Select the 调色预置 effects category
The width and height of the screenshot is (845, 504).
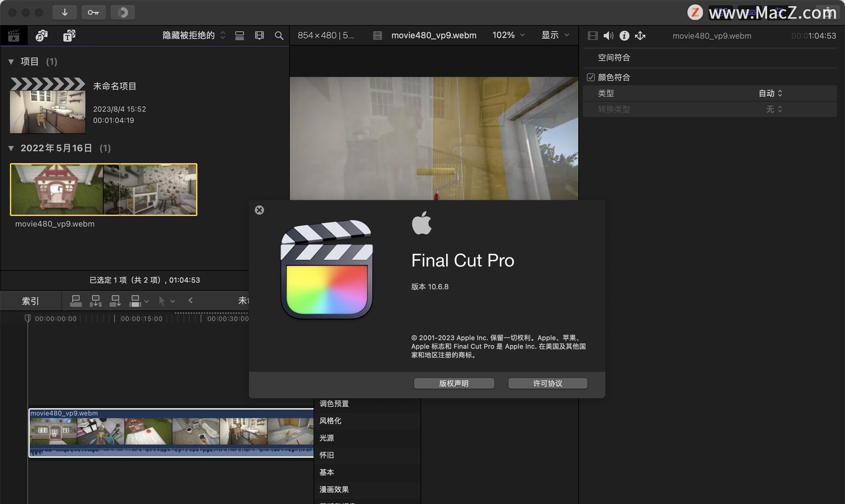click(367, 404)
